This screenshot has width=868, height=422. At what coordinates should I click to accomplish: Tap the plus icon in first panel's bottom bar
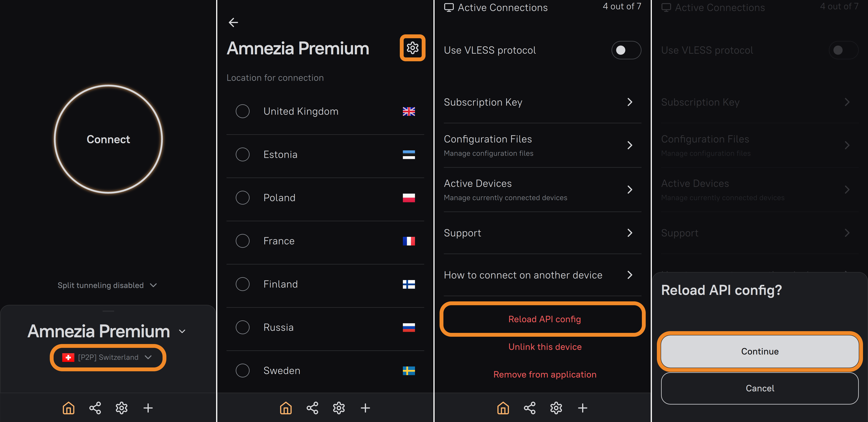(148, 408)
